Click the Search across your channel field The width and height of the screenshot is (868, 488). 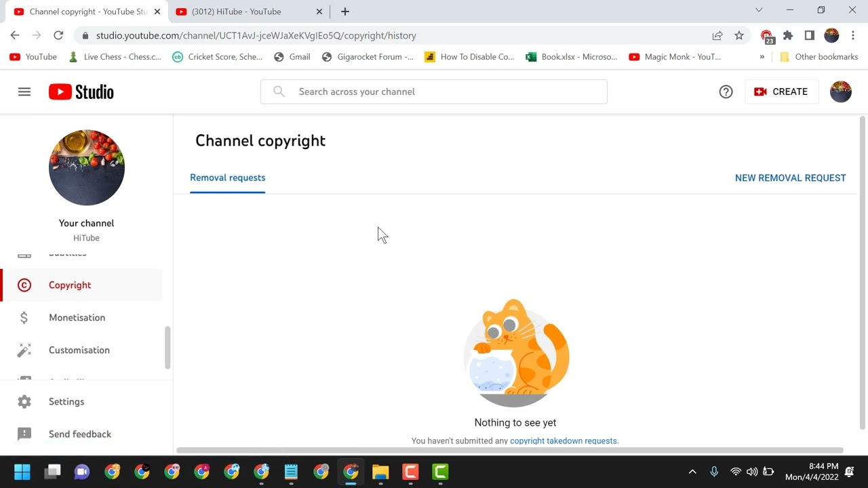coord(434,91)
